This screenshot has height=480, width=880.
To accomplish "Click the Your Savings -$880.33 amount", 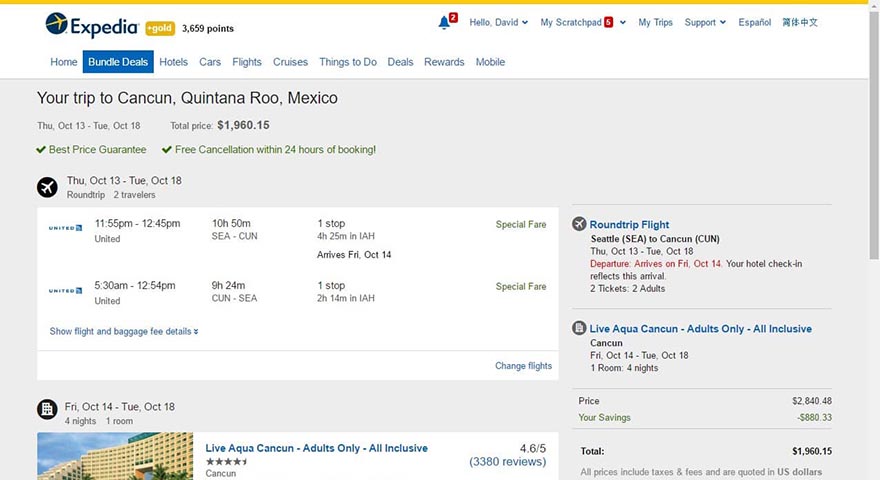I will pos(814,417).
